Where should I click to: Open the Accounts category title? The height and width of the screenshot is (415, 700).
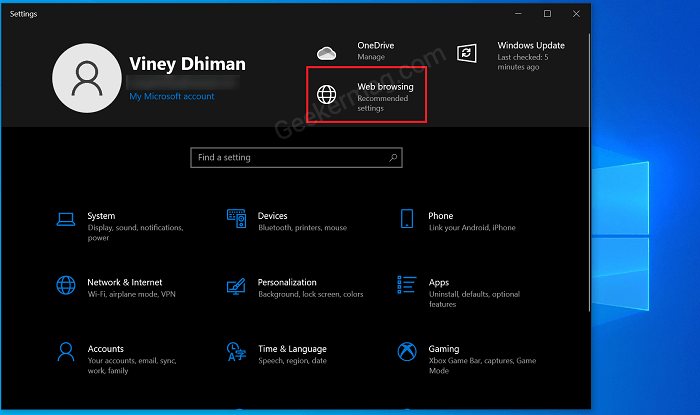coord(105,349)
